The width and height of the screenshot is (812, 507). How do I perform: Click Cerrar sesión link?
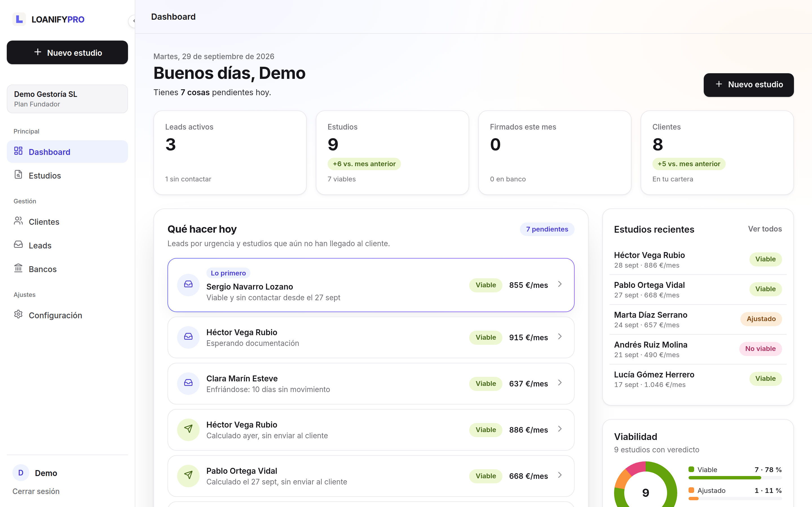[36, 491]
